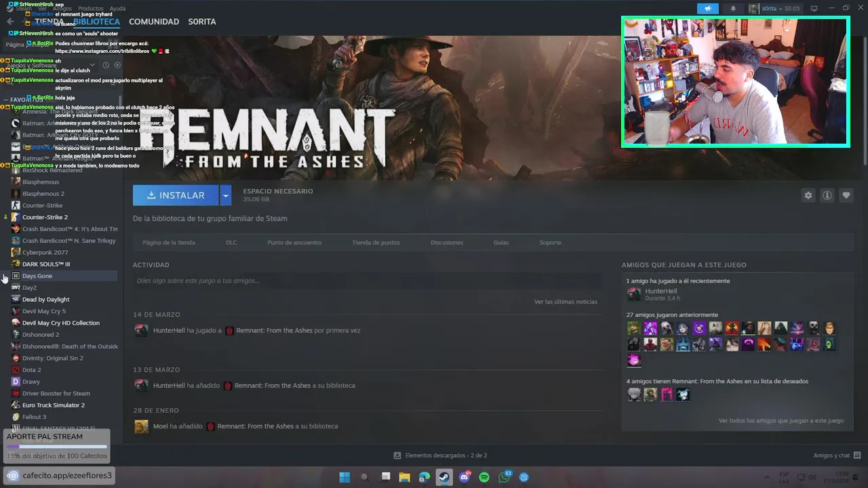Image resolution: width=868 pixels, height=488 pixels.
Task: Select Days Gone in library list
Action: [64, 276]
